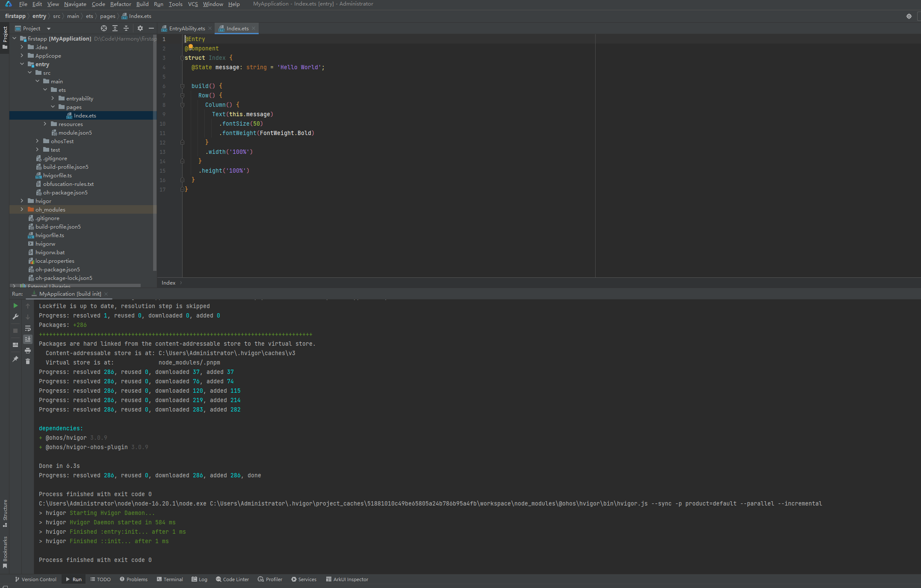Click the locate-file target icon in Project panel

(x=103, y=28)
